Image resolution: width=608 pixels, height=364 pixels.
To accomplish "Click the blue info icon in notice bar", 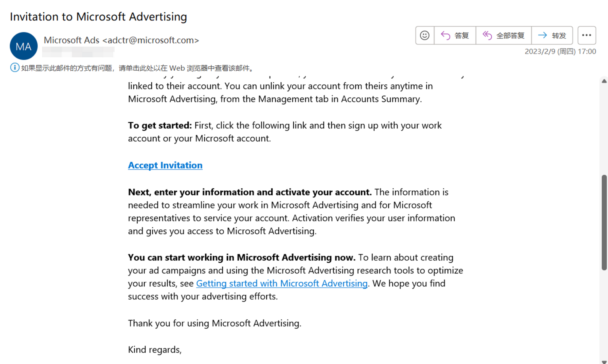I will tap(15, 68).
